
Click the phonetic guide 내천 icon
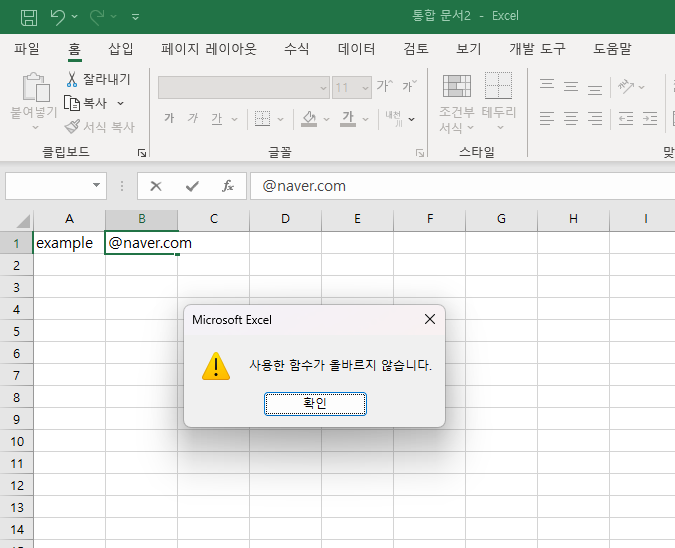point(394,118)
